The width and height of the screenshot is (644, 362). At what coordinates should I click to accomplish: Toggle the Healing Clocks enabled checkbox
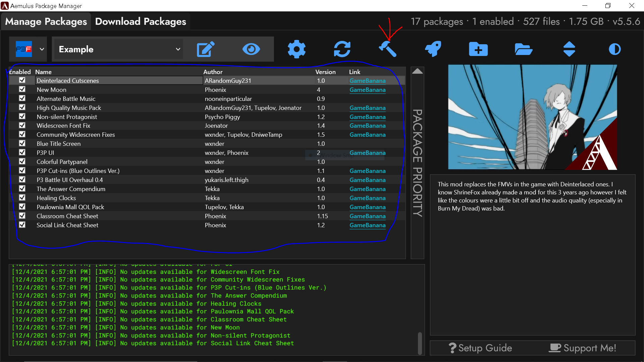point(22,198)
